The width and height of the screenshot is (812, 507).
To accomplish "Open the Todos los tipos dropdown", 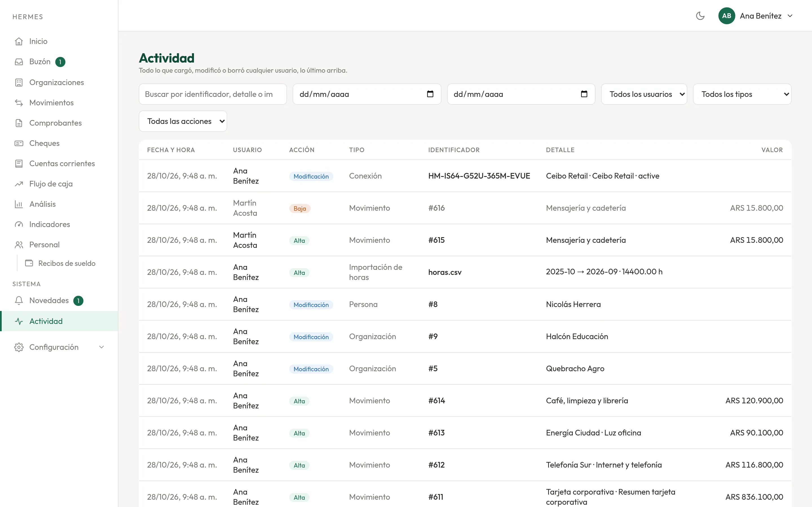I will click(x=742, y=94).
